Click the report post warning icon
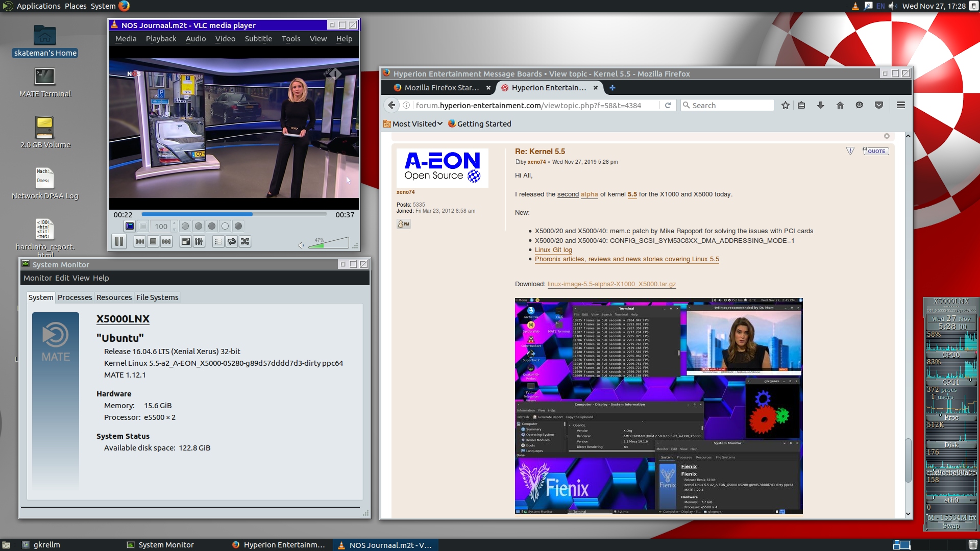The image size is (980, 551). (850, 151)
